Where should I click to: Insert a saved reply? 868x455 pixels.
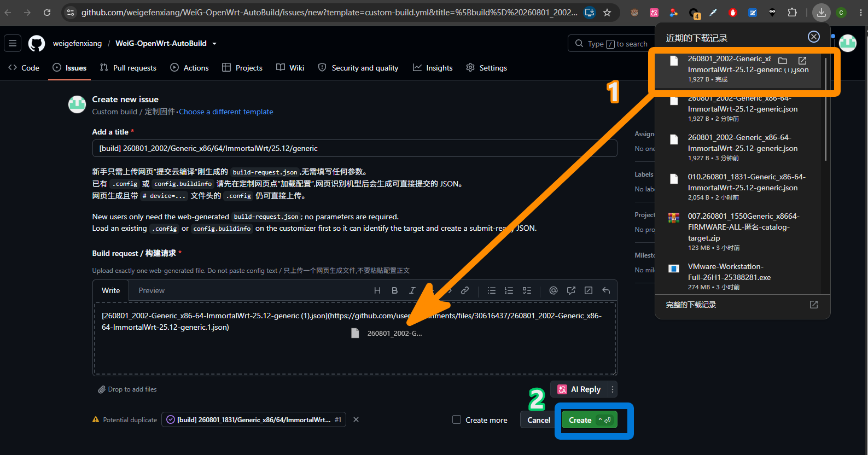pyautogui.click(x=606, y=290)
